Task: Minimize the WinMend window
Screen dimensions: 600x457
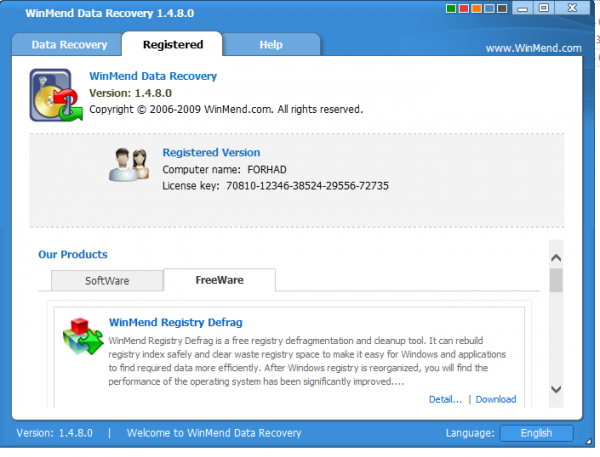Action: (x=523, y=8)
